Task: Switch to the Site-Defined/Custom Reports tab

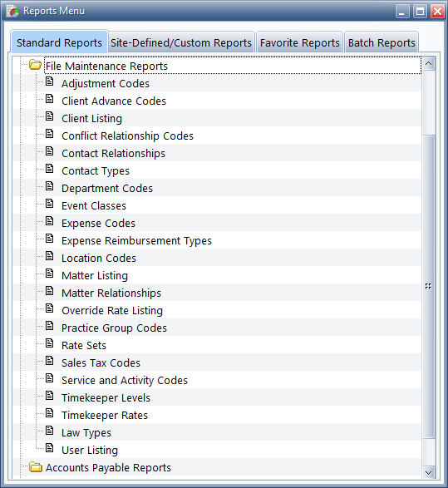Action: [181, 42]
